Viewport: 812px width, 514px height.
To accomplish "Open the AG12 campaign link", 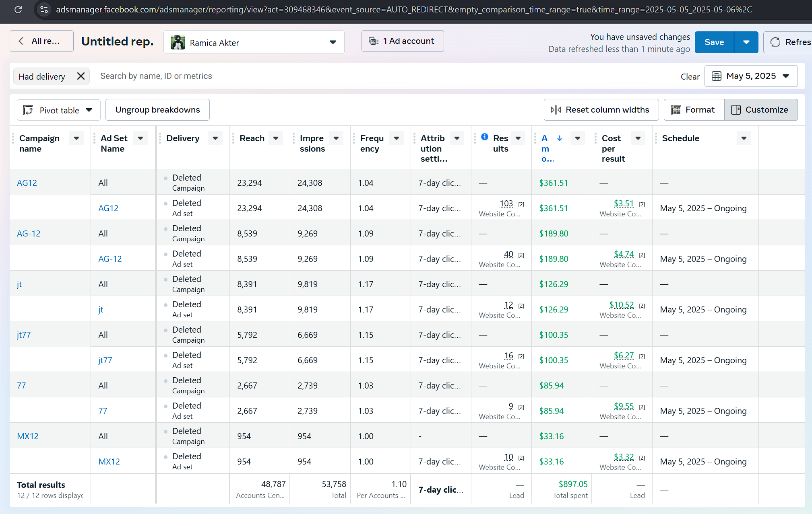I will click(27, 183).
